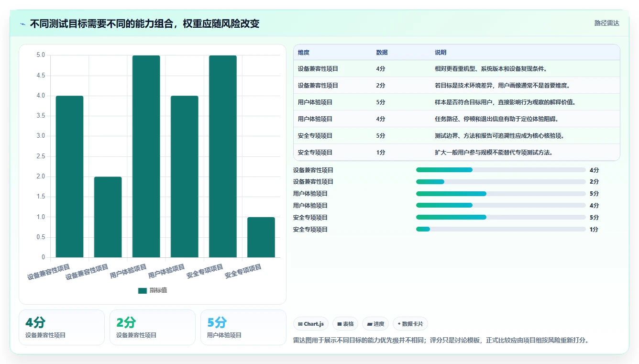Click the shortest chart bar valued 1.0
The image size is (639, 364).
pyautogui.click(x=261, y=237)
